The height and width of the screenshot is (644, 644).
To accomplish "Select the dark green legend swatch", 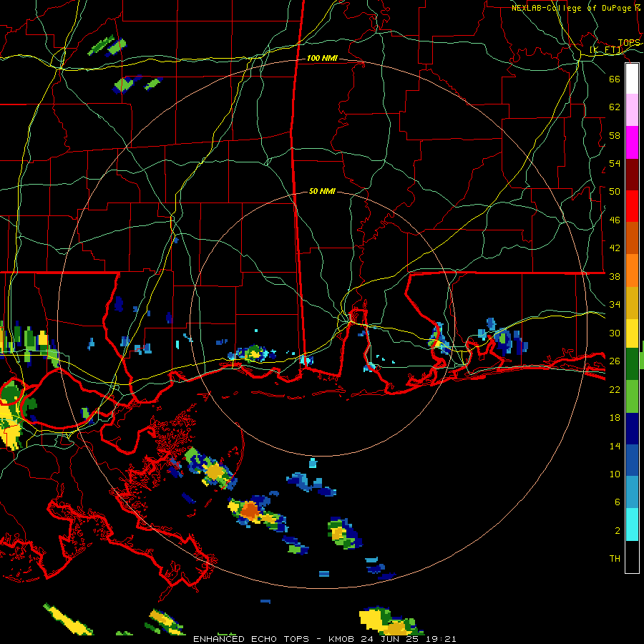I will [632, 364].
